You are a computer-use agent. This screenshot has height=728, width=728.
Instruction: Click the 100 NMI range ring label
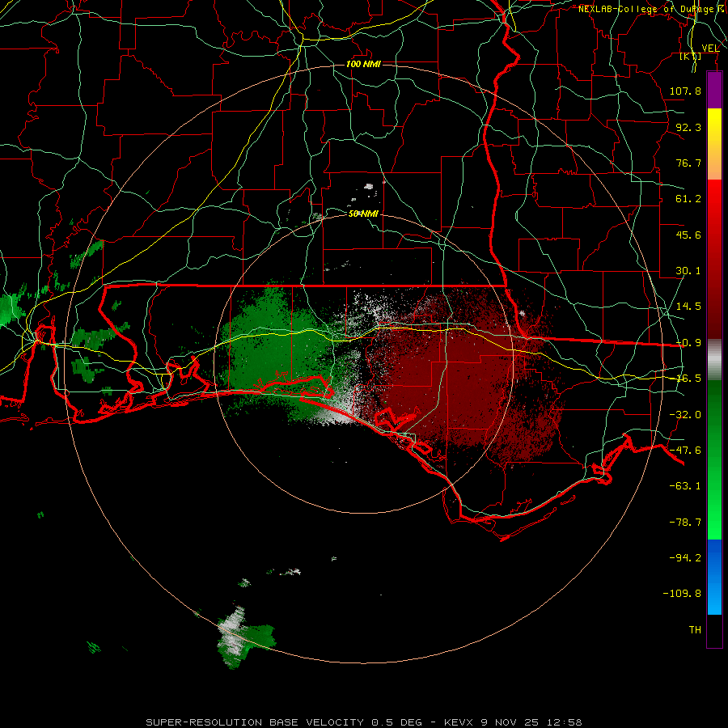pyautogui.click(x=363, y=64)
